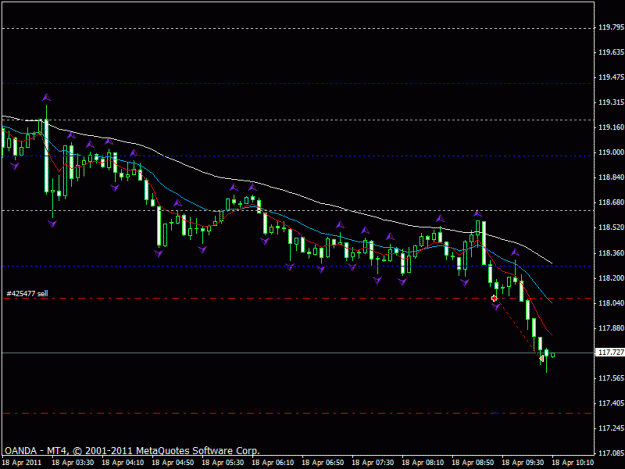Click the current price tag 117.727

[x=611, y=352]
